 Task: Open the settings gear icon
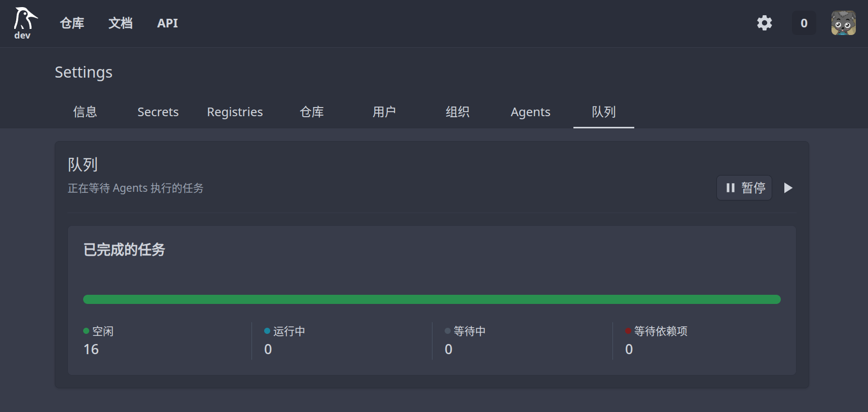pos(764,23)
